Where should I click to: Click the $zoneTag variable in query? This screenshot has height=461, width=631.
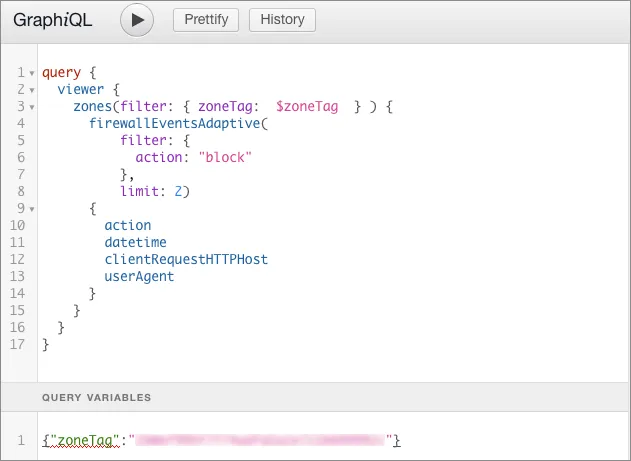tap(306, 107)
